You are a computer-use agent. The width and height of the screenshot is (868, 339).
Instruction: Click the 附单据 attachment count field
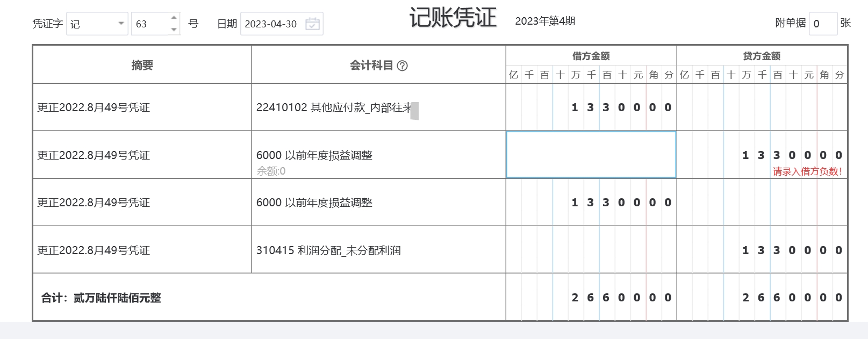[822, 24]
